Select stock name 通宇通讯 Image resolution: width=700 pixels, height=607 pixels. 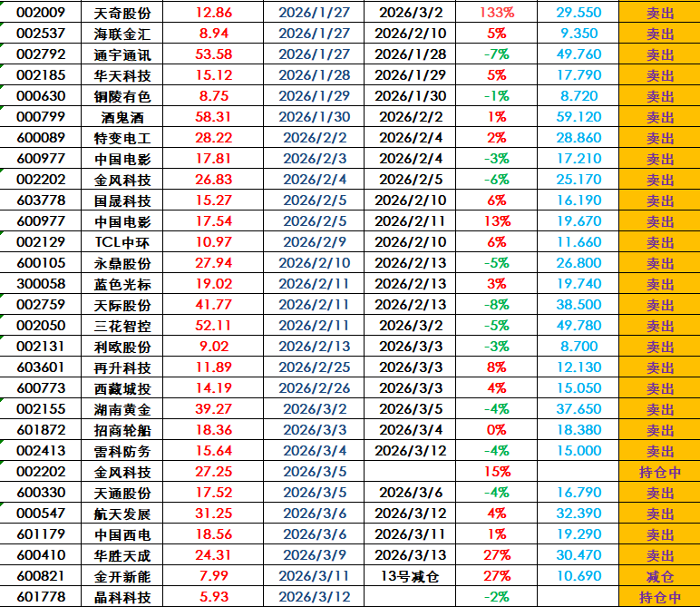tap(122, 55)
